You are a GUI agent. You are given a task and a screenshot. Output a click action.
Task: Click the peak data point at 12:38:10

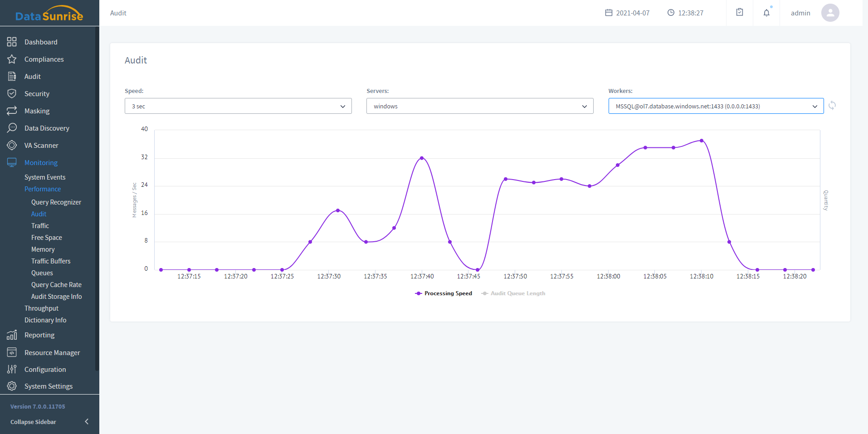702,141
